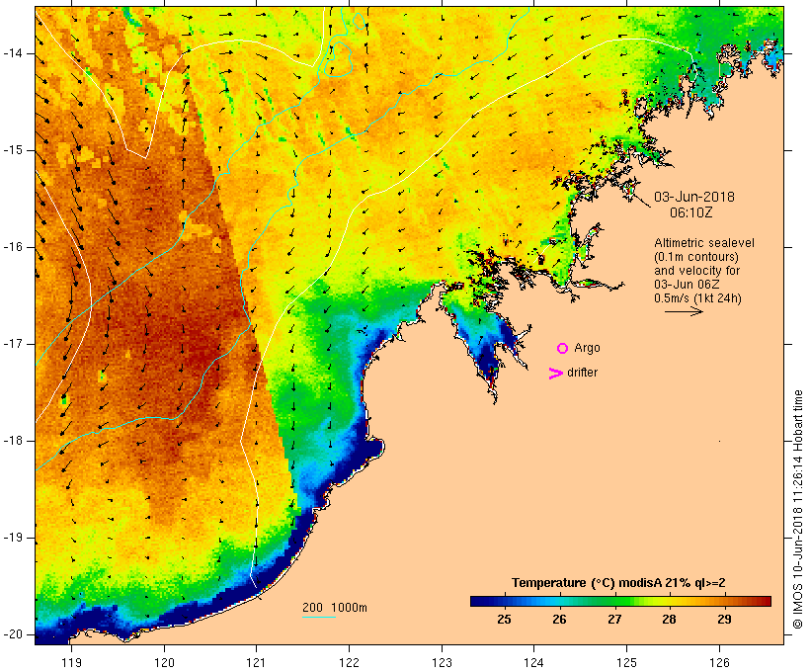This screenshot has width=810, height=672.
Task: Click the latitude axis label '-19'
Action: [x=12, y=538]
